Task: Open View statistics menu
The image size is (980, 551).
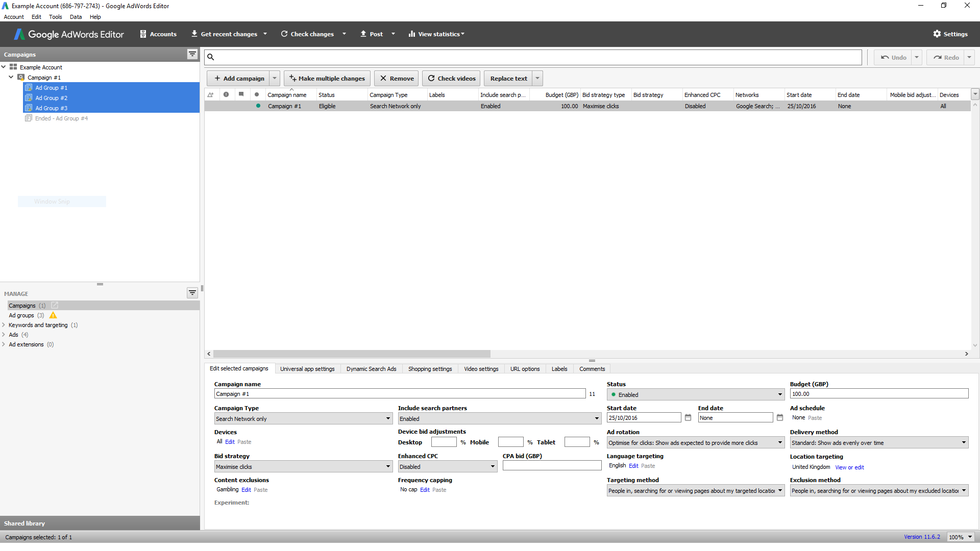Action: (x=436, y=34)
